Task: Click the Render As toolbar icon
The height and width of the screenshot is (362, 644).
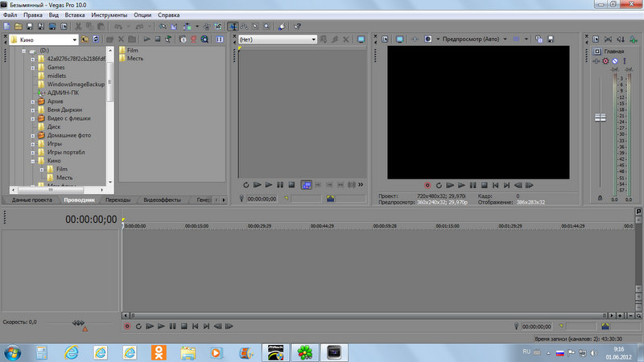Action: pos(52,27)
